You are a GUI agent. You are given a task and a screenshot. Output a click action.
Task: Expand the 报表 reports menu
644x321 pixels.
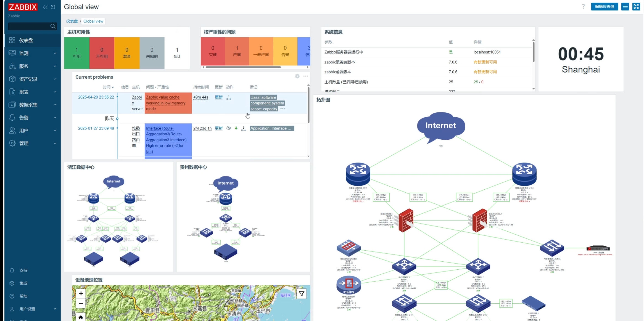tap(33, 92)
